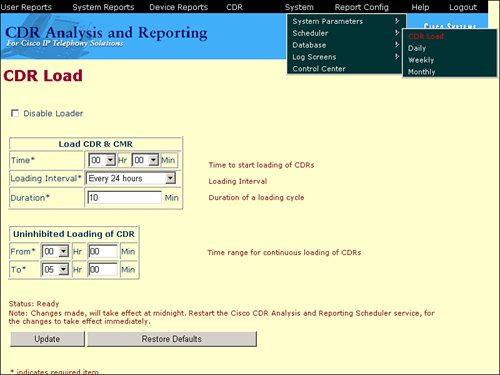Expand the Loading Interval combo box

131,178
